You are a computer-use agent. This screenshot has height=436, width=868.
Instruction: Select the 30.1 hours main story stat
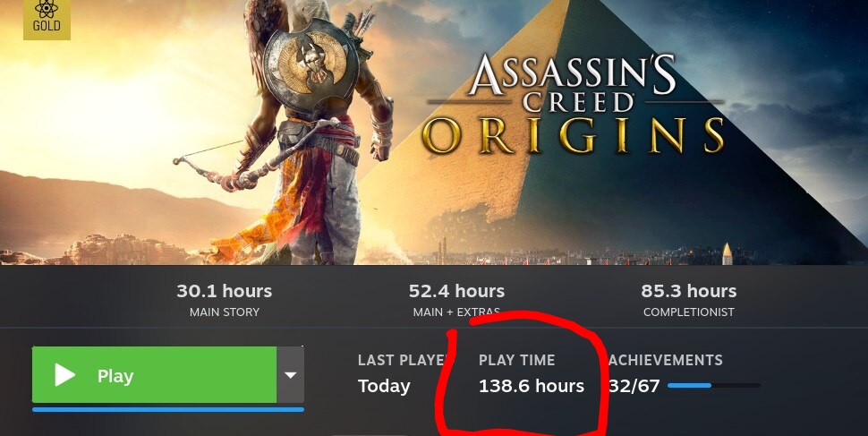tap(225, 291)
